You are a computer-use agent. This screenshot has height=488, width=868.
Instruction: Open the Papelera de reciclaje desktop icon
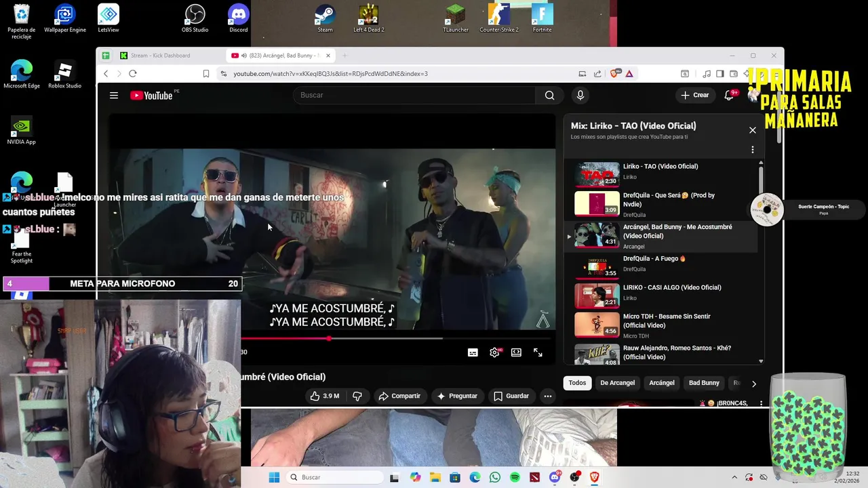pos(22,22)
